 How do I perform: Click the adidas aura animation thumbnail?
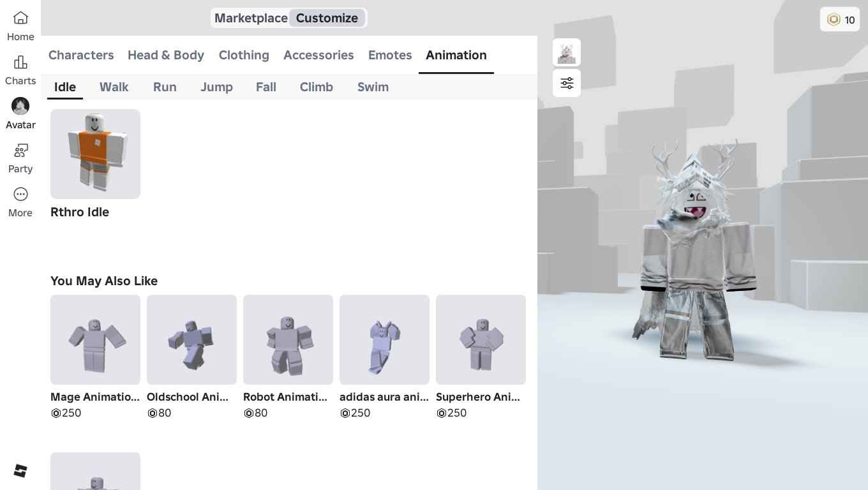(384, 340)
